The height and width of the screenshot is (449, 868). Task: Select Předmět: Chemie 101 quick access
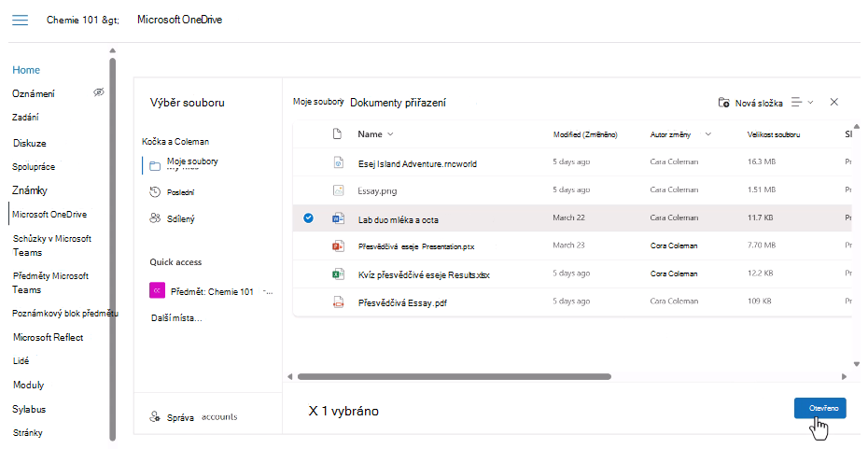coord(212,291)
